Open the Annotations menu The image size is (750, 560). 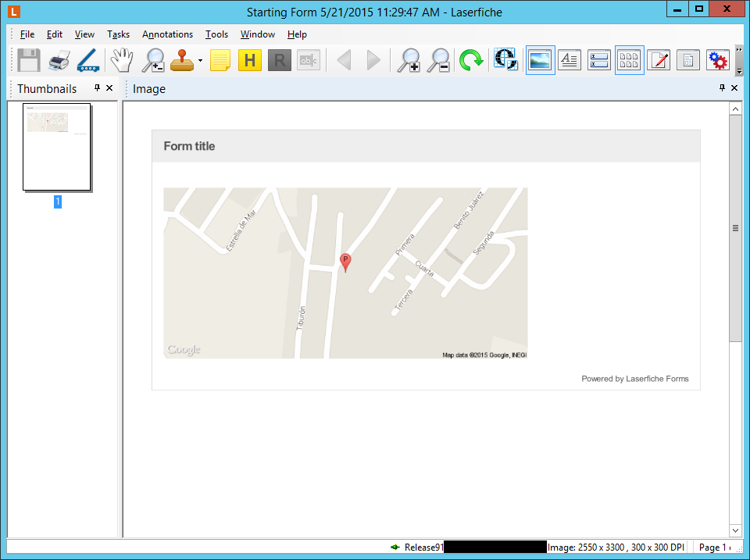tap(167, 34)
